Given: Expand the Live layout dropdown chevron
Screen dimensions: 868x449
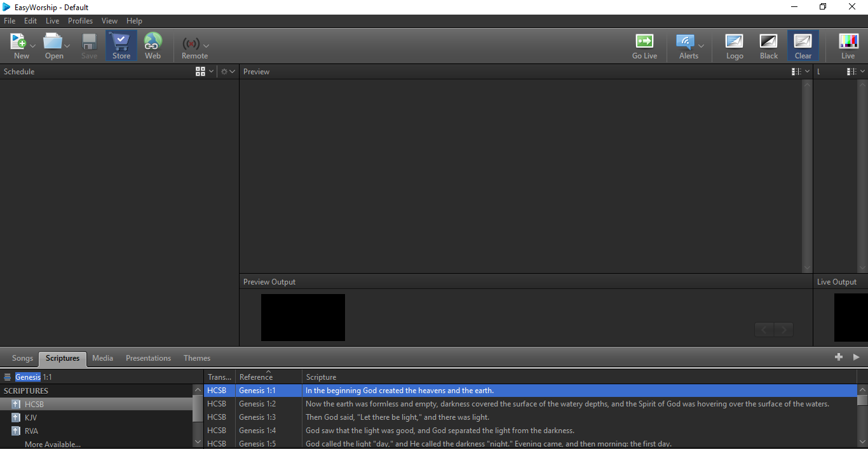Looking at the screenshot, I should pyautogui.click(x=863, y=72).
